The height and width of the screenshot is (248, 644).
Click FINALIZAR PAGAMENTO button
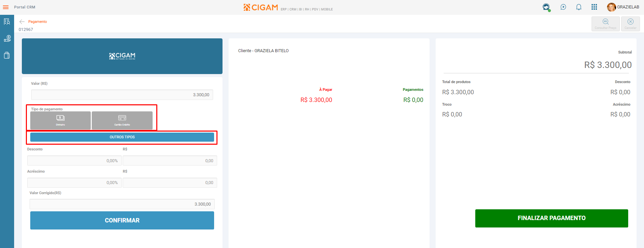[x=552, y=218]
